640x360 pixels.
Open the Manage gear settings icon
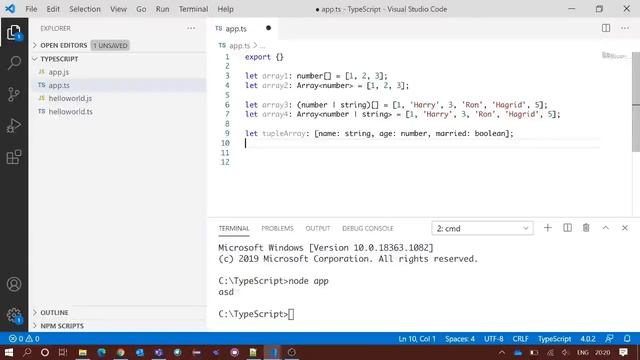tap(14, 316)
